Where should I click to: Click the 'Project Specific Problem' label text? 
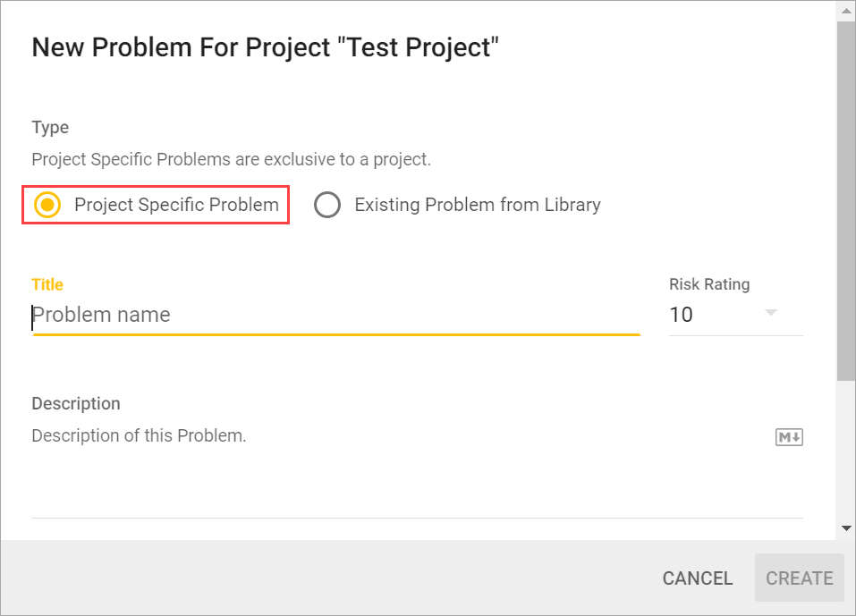176,205
